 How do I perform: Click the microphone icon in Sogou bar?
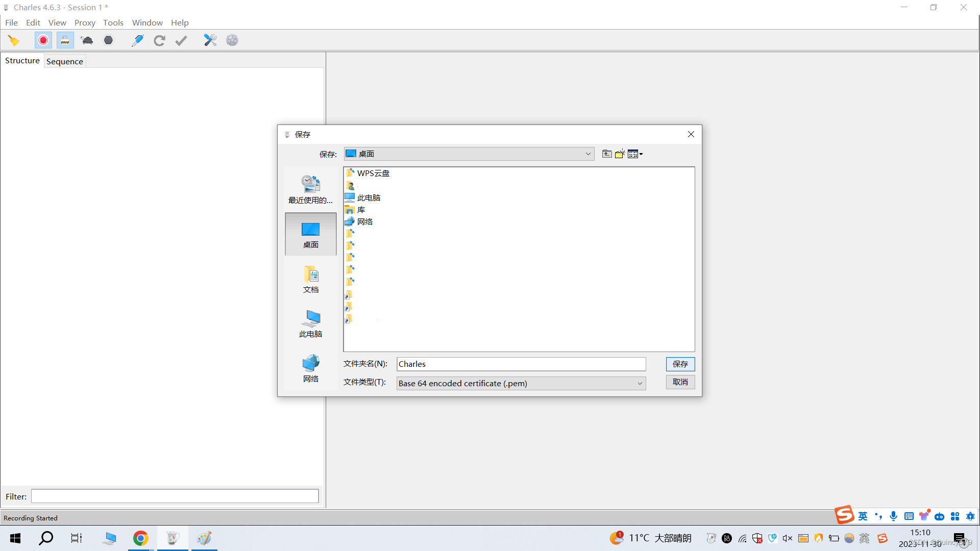coord(893,516)
